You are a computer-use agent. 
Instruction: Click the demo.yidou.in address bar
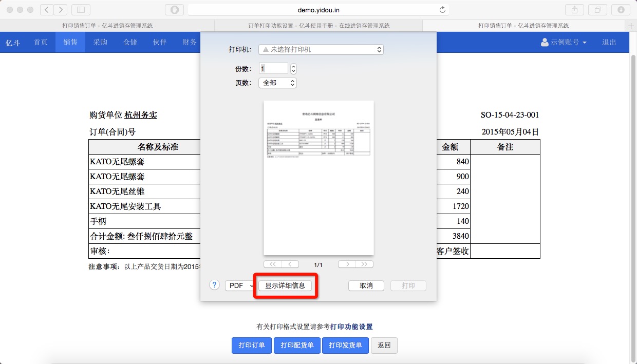pos(318,10)
